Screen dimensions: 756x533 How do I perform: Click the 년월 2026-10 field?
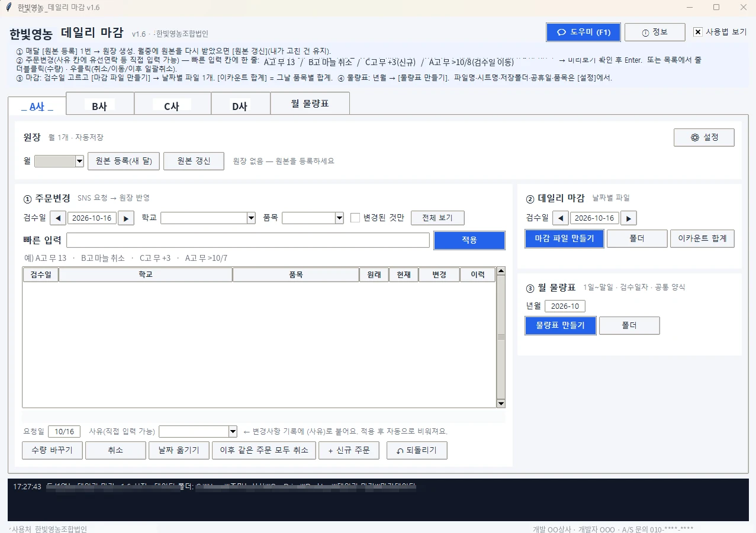pyautogui.click(x=565, y=306)
